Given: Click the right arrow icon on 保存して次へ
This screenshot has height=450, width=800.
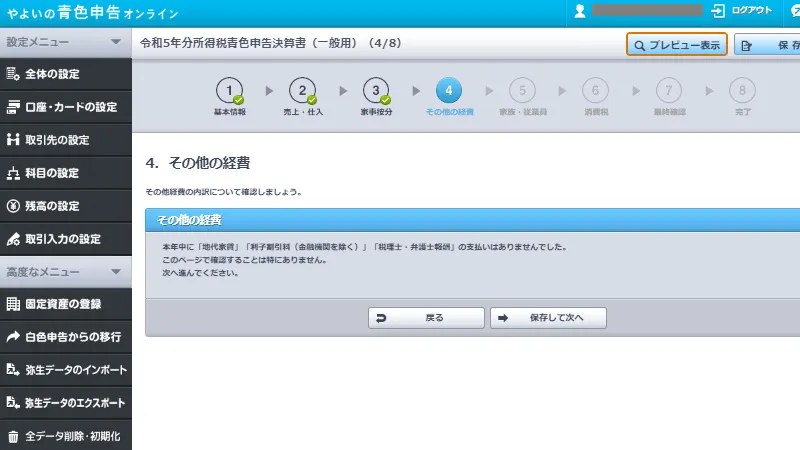Looking at the screenshot, I should (x=503, y=318).
